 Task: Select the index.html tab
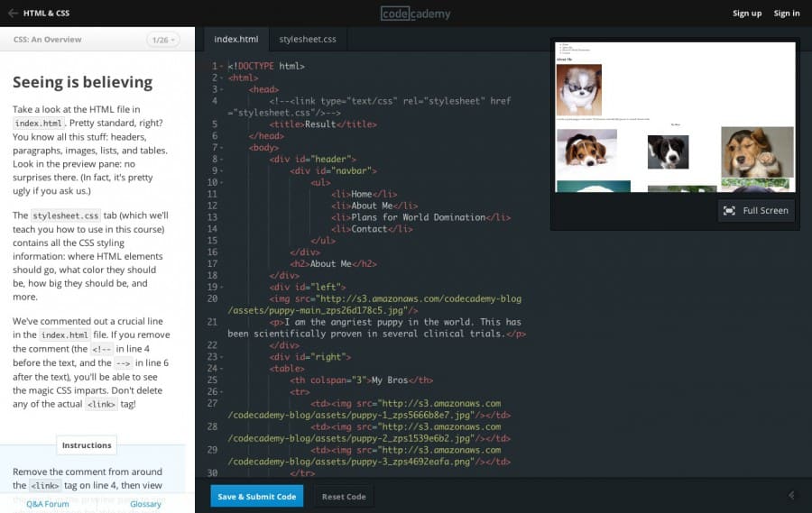coord(235,40)
